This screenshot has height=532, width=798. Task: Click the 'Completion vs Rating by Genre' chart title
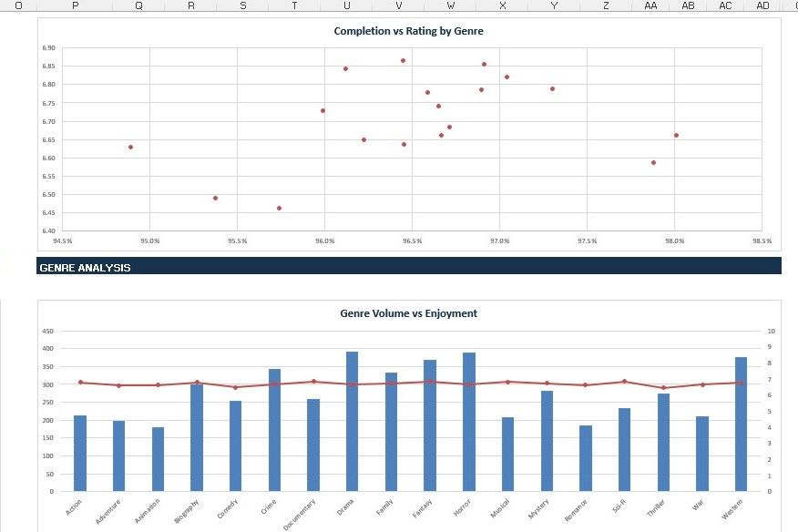point(409,31)
